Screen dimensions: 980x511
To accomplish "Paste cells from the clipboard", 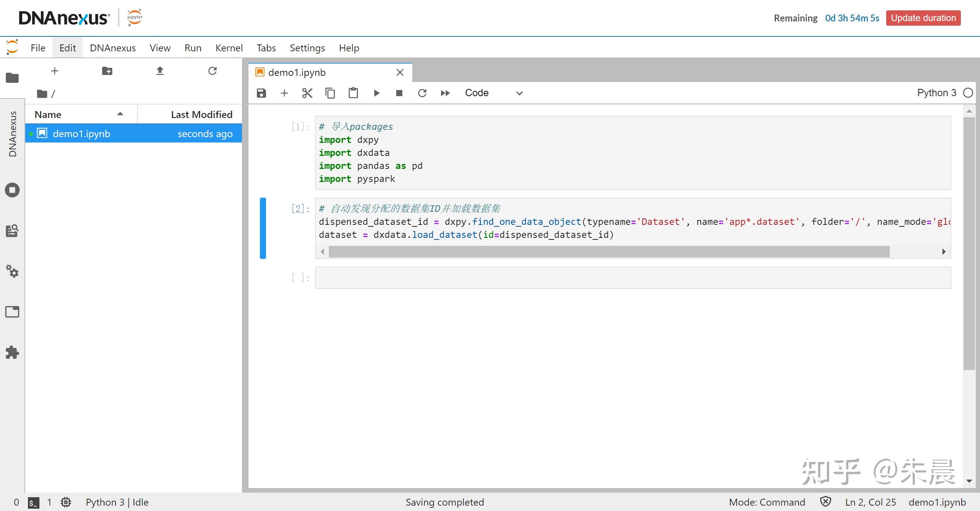I will point(353,93).
